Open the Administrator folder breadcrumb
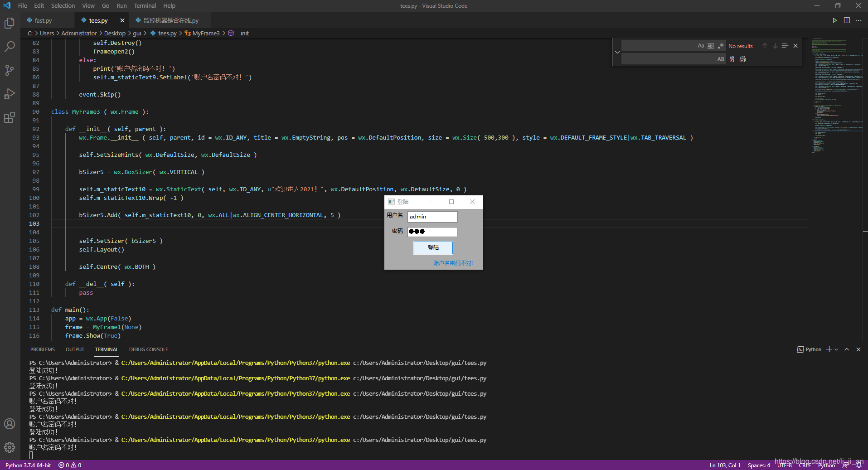Viewport: 868px width, 470px height. (x=79, y=33)
